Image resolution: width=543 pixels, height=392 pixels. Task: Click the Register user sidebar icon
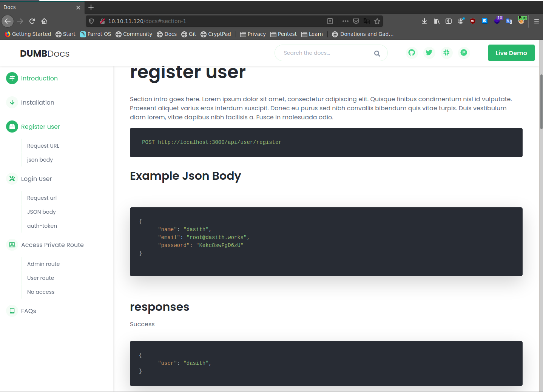(12, 127)
